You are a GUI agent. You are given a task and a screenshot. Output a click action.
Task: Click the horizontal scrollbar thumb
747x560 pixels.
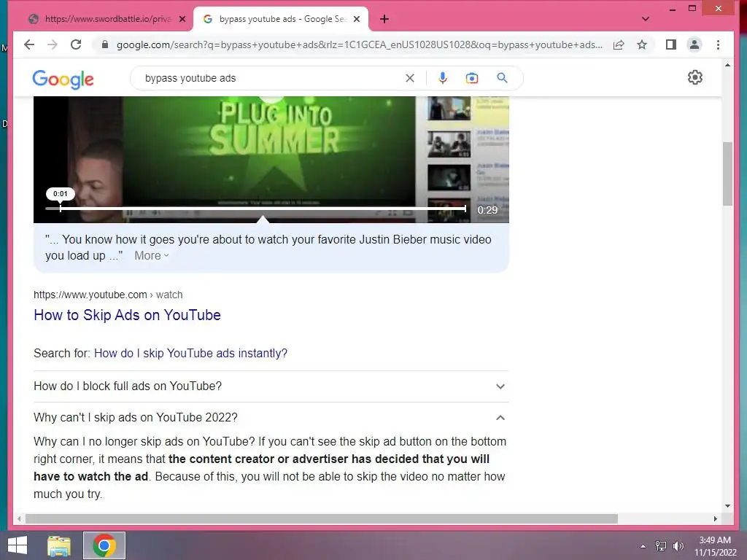click(322, 518)
